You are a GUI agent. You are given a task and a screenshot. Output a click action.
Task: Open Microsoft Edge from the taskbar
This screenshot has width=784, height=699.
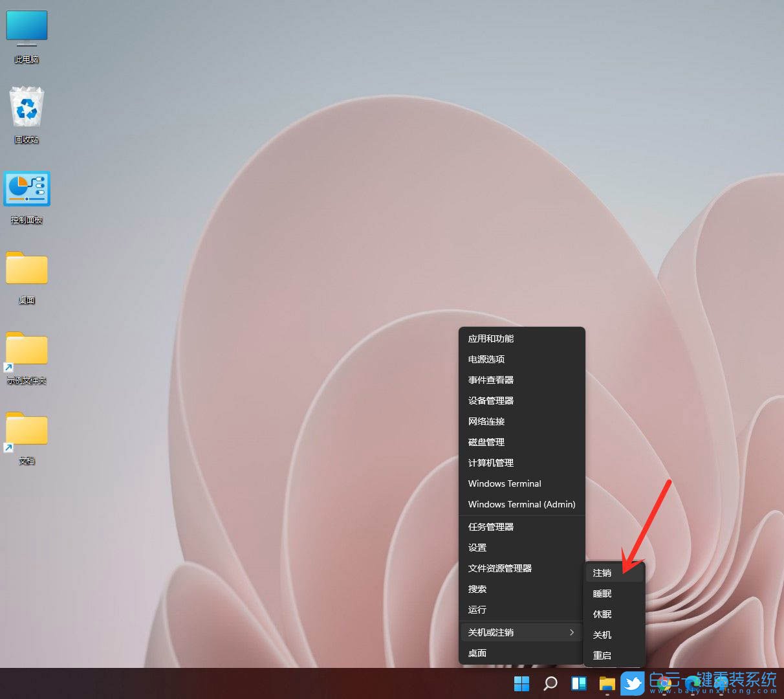click(691, 683)
